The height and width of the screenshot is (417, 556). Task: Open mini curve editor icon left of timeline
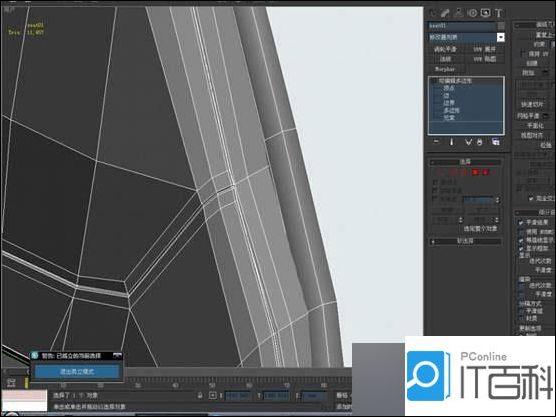point(11,383)
